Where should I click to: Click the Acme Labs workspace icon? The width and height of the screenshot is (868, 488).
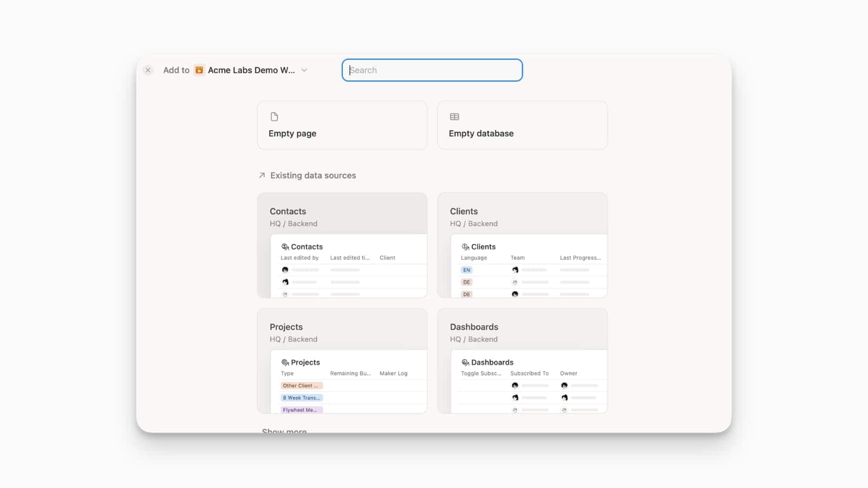[199, 70]
